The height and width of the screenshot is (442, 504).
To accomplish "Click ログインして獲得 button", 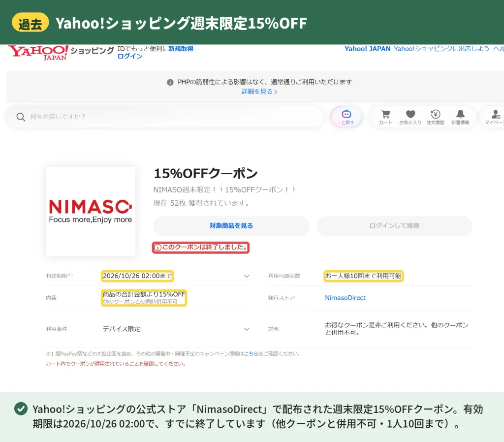I will pos(394,225).
